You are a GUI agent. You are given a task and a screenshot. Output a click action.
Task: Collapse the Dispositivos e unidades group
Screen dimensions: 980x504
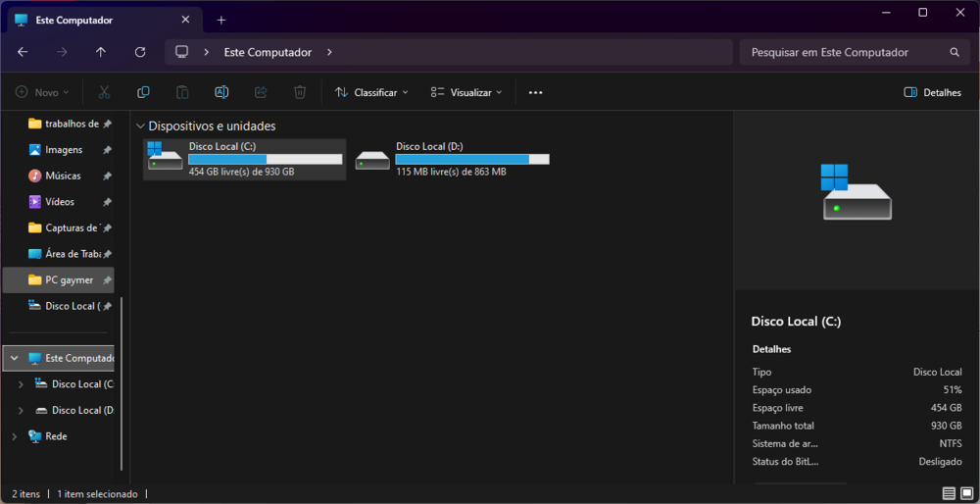(140, 126)
